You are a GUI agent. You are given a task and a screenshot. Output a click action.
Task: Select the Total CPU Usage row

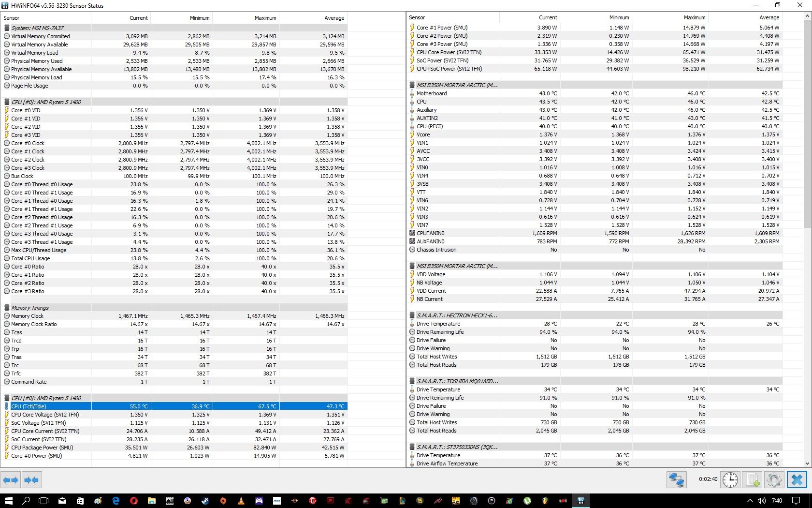[174, 258]
